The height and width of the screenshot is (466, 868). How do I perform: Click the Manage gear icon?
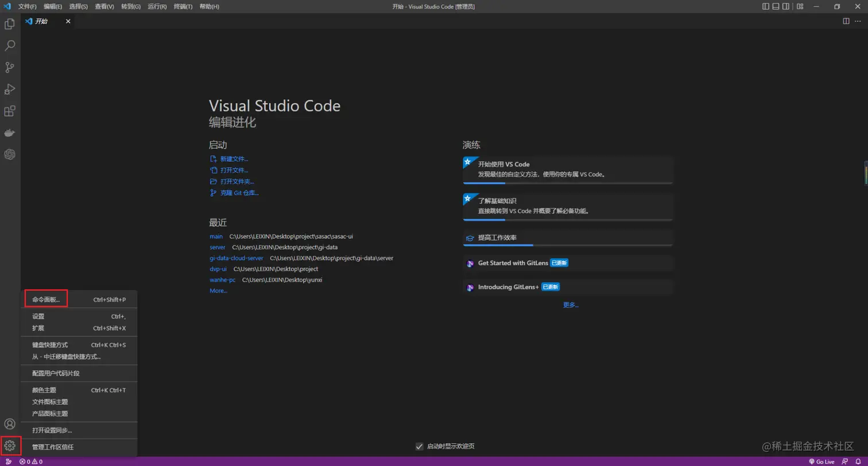click(10, 445)
